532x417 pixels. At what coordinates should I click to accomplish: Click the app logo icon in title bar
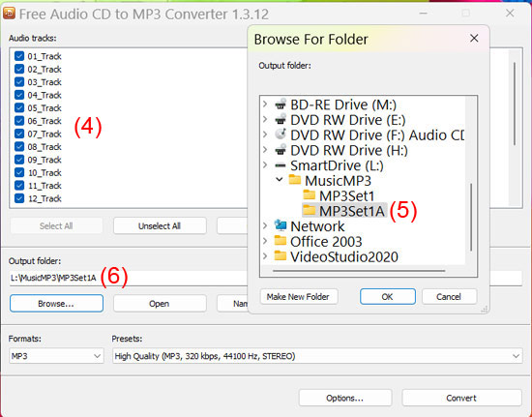9,14
